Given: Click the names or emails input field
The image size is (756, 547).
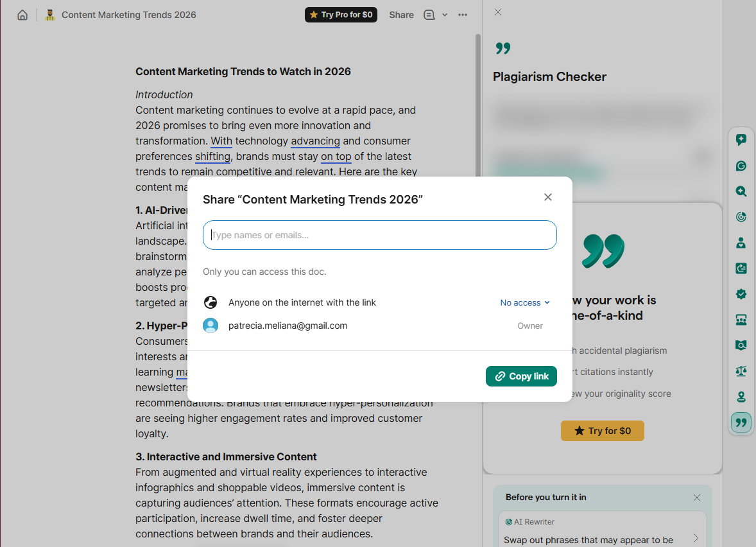Looking at the screenshot, I should 379,235.
